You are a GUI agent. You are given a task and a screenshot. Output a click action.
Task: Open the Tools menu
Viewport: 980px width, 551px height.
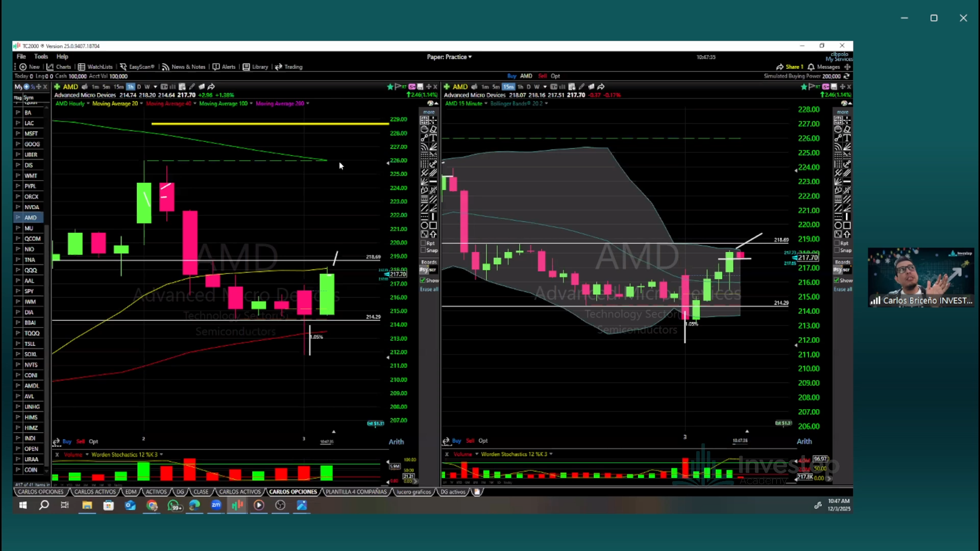pyautogui.click(x=41, y=57)
